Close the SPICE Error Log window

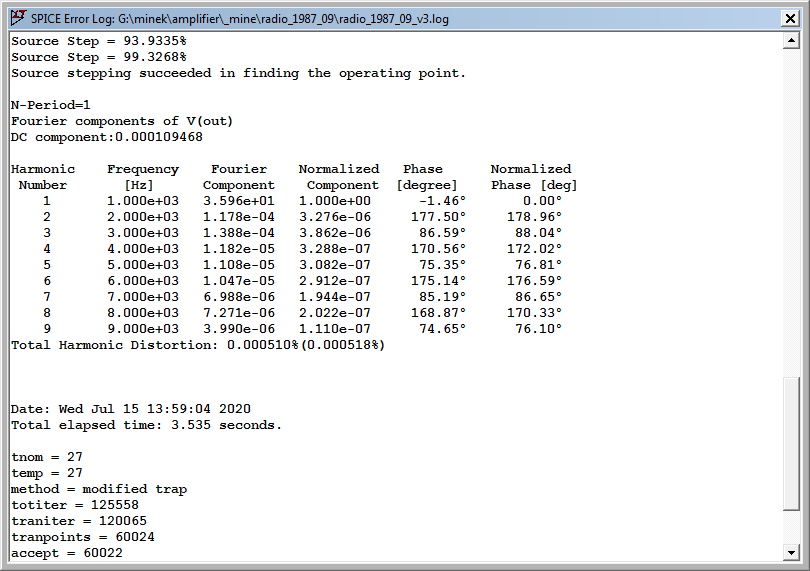click(790, 19)
